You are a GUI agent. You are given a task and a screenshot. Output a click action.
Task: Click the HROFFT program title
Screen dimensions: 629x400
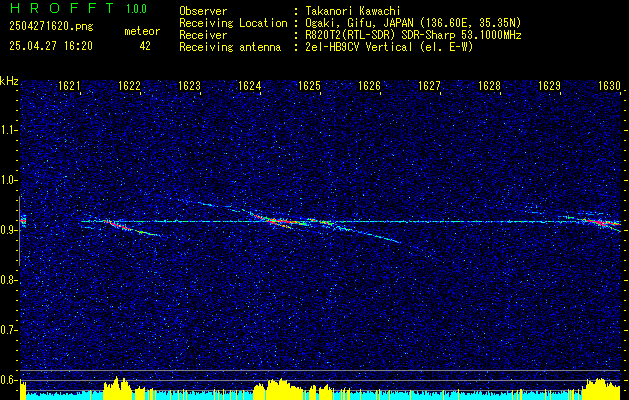63,8
